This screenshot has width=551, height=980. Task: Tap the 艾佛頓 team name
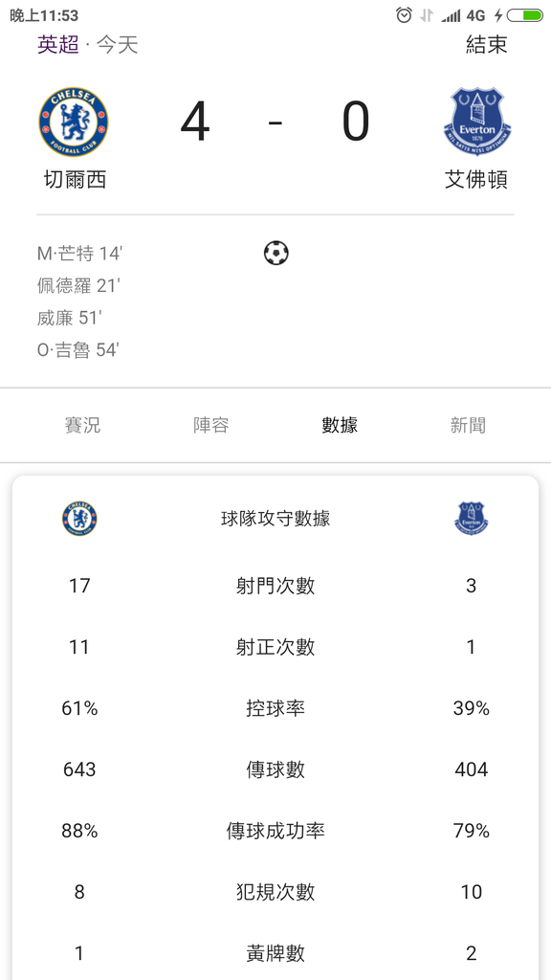[476, 180]
